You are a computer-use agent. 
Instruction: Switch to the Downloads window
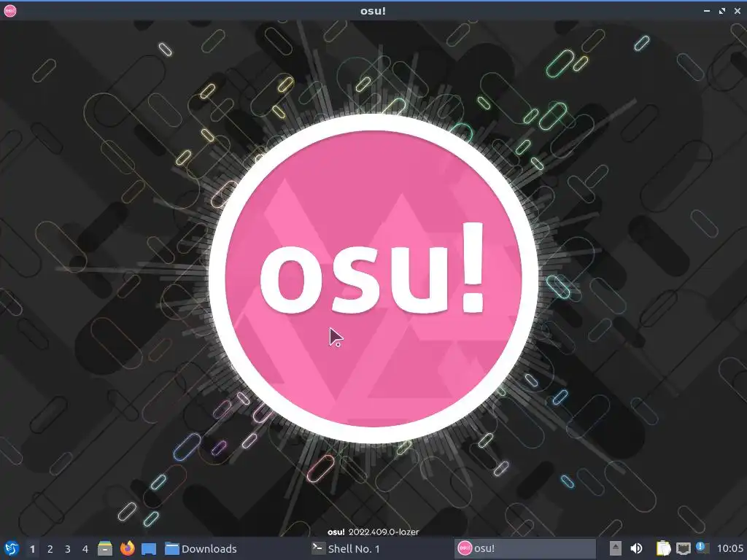233,548
